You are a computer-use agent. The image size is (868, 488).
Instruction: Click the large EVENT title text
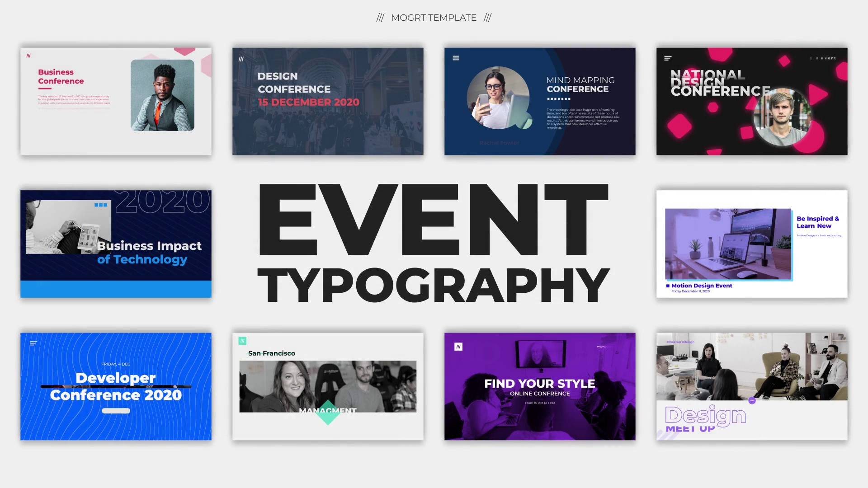(x=433, y=221)
